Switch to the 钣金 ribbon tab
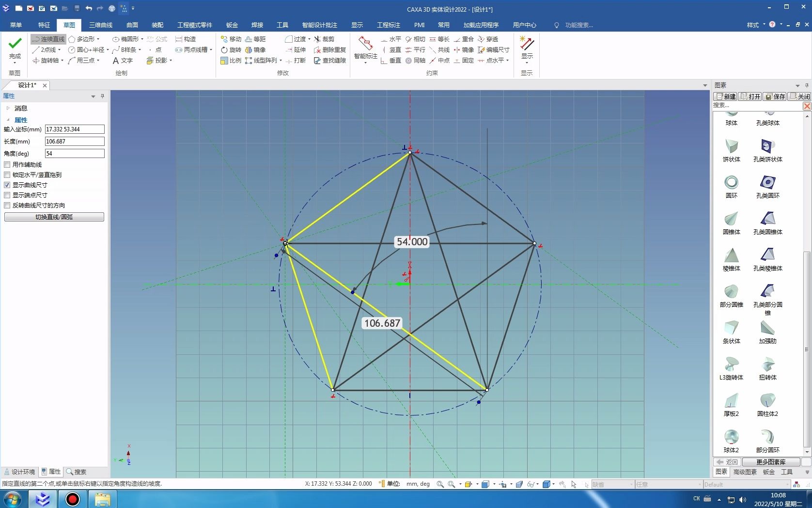 (232, 25)
